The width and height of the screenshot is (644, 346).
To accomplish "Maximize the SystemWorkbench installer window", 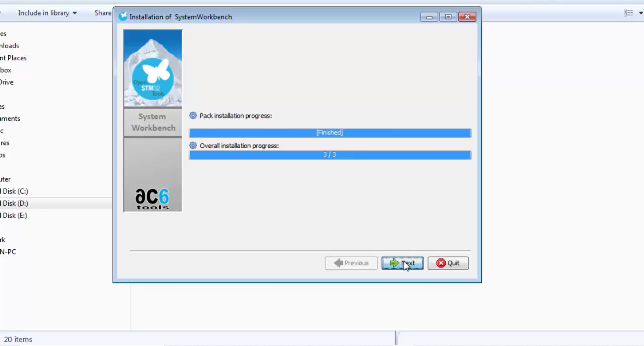I will 448,17.
